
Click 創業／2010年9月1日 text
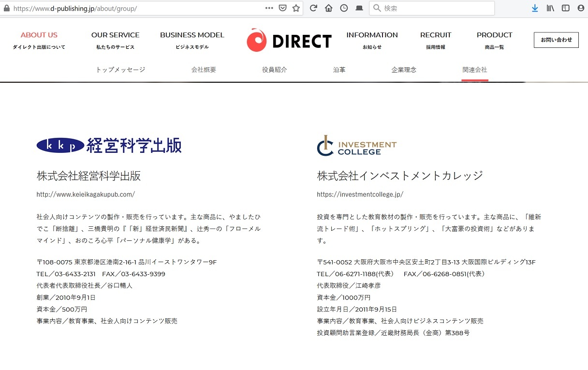66,297
